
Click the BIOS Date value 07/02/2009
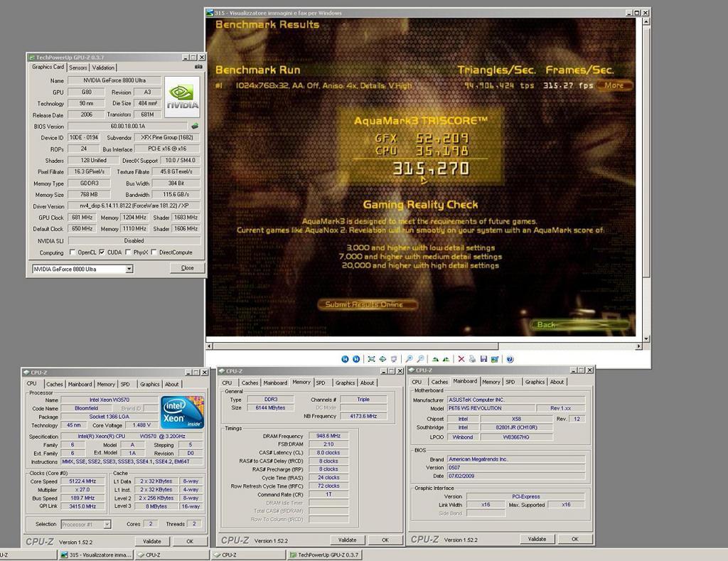516,476
